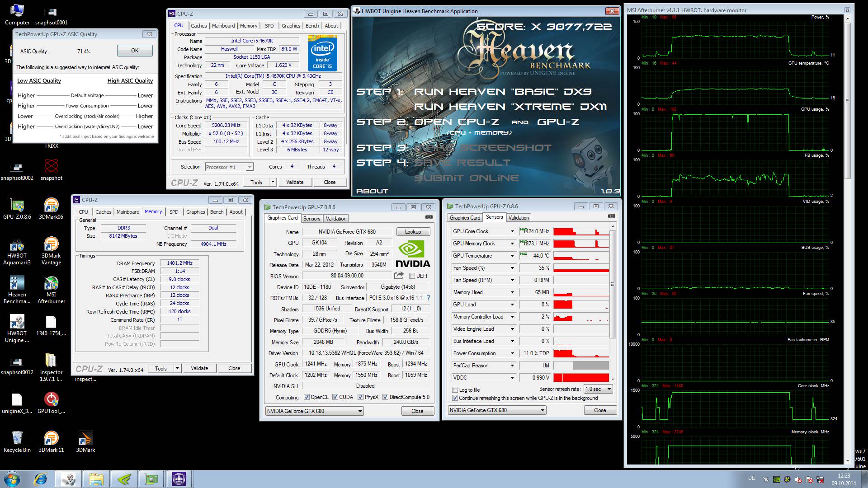Image resolution: width=868 pixels, height=488 pixels.
Task: Switch to Mainboard tab in top CPU-Z
Action: click(223, 26)
